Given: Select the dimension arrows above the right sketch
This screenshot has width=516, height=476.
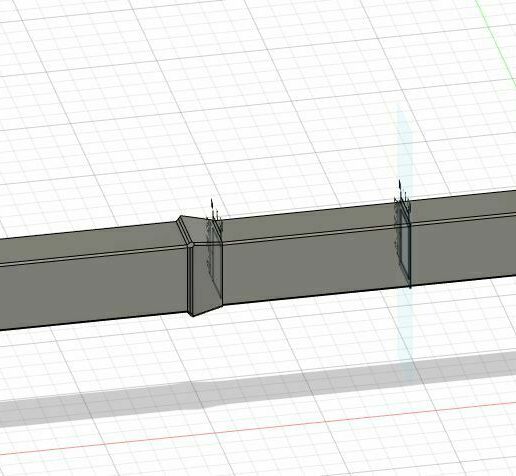Looking at the screenshot, I should click(402, 193).
